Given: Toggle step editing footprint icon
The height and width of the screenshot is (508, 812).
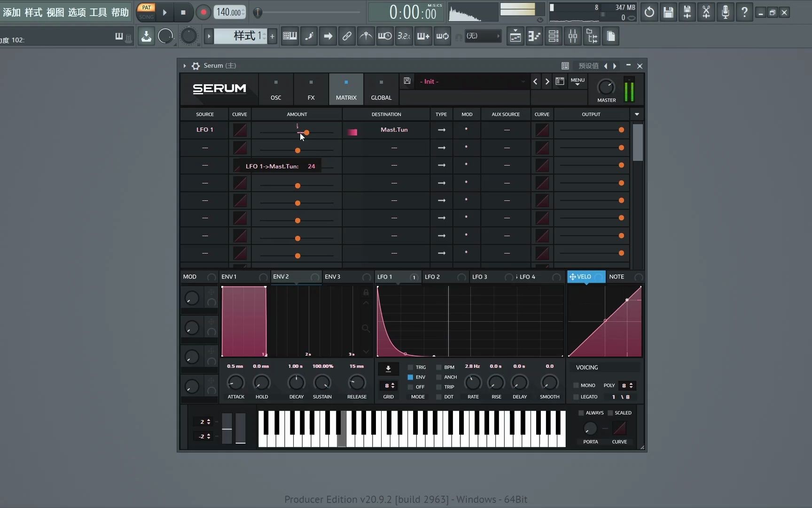Looking at the screenshot, I should click(309, 36).
